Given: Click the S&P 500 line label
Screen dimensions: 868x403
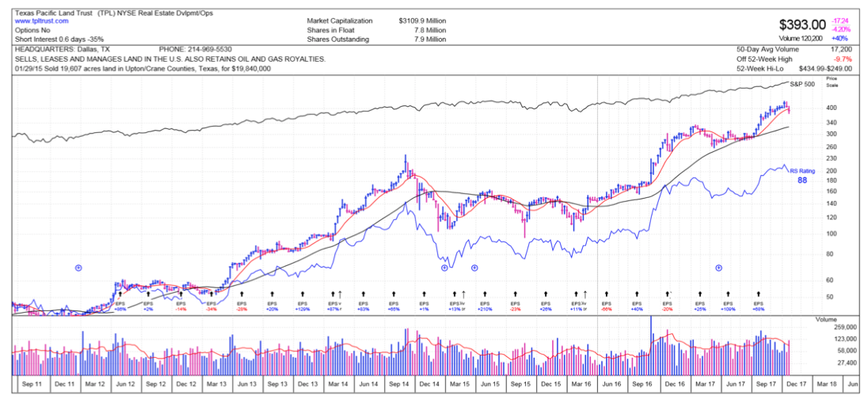Looking at the screenshot, I should pos(801,85).
